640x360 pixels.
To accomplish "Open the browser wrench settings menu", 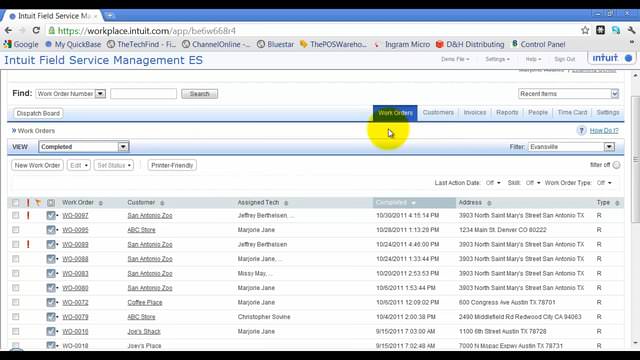I will [631, 30].
